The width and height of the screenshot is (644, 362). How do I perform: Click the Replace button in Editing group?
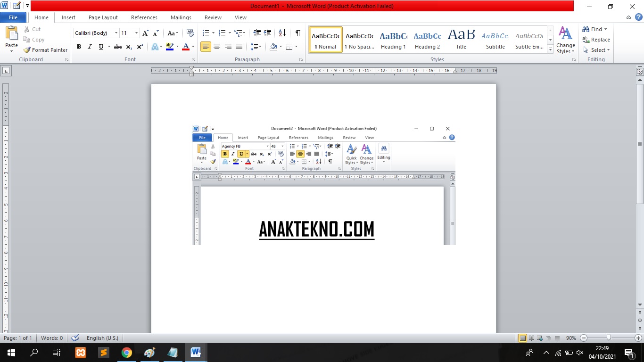[596, 40]
